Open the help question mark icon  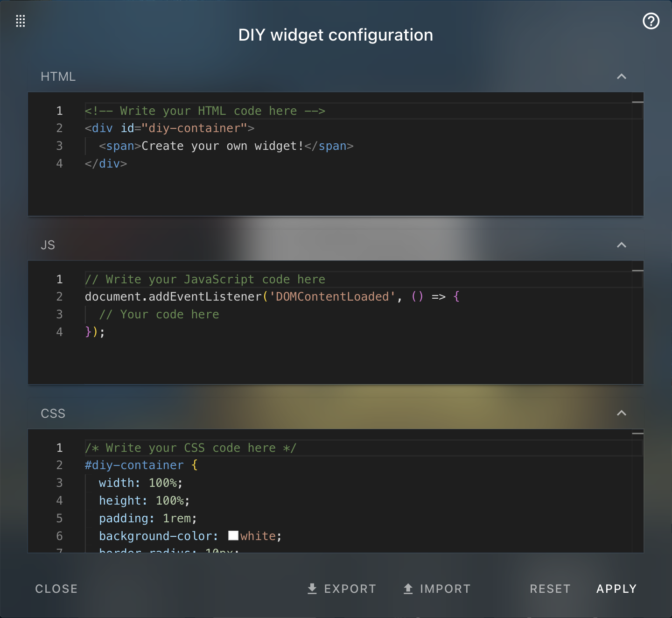(651, 21)
